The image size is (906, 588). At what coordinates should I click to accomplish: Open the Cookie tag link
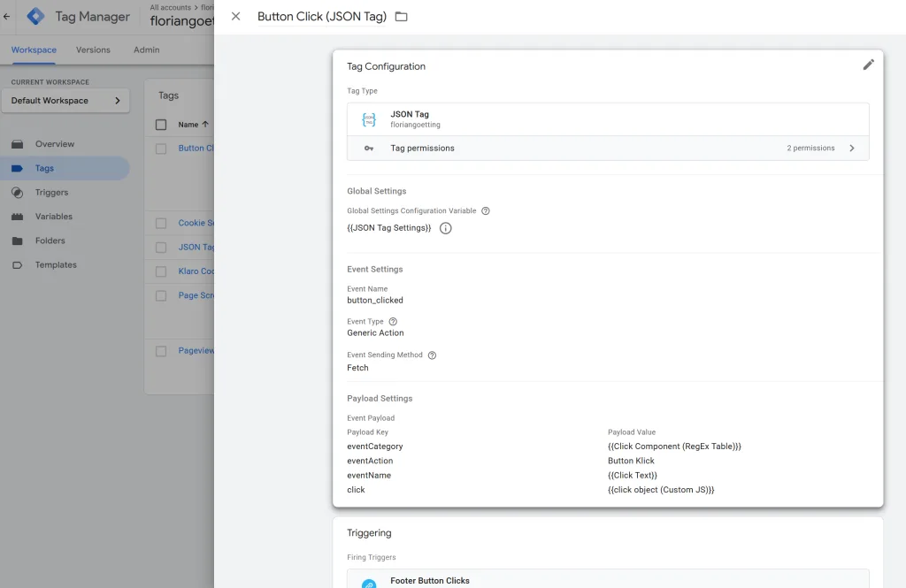196,223
